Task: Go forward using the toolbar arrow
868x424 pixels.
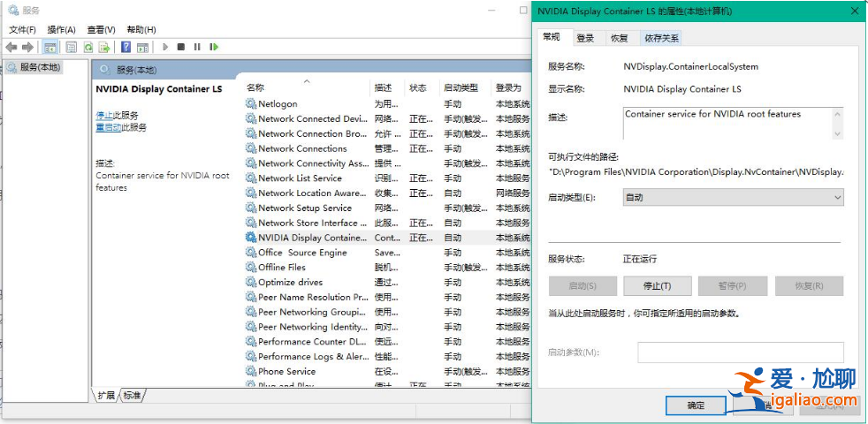Action: [x=27, y=47]
